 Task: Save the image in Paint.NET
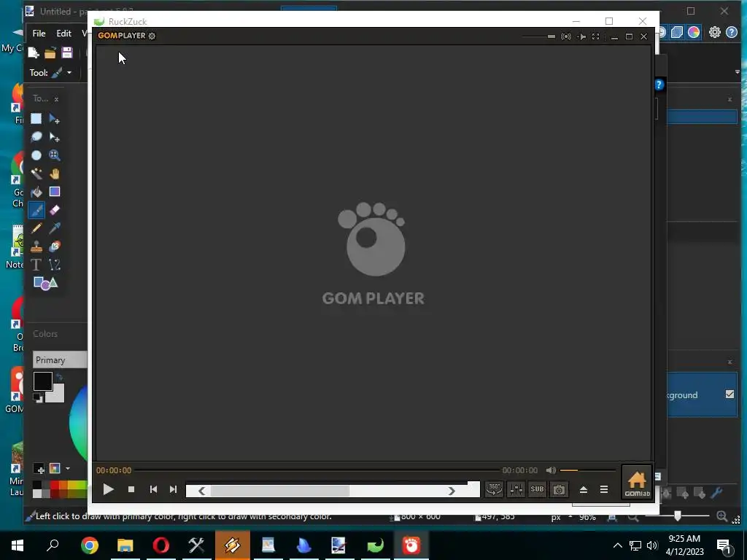66,52
